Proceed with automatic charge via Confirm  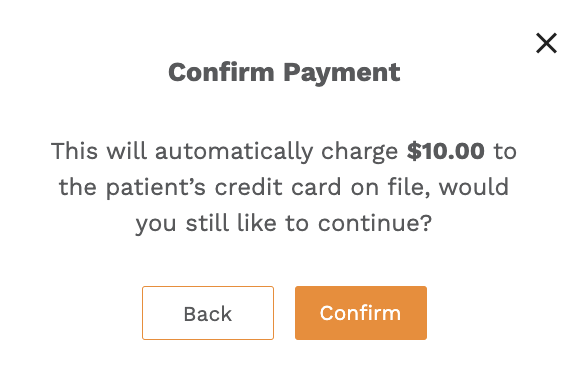(361, 313)
